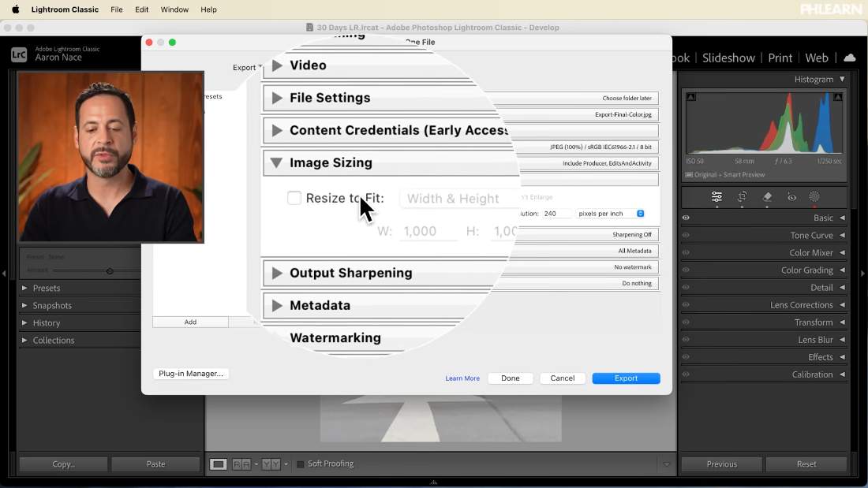This screenshot has width=868, height=488.
Task: Open the Help menu
Action: (x=208, y=9)
